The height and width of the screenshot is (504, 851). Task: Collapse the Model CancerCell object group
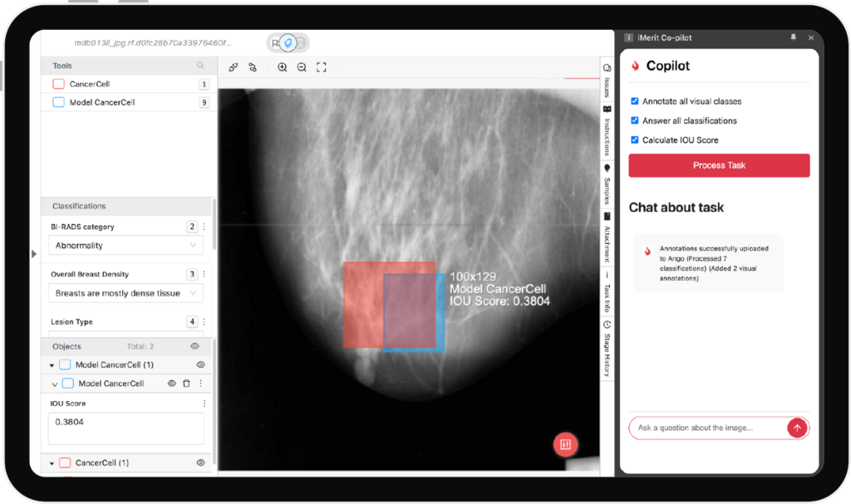53,365
